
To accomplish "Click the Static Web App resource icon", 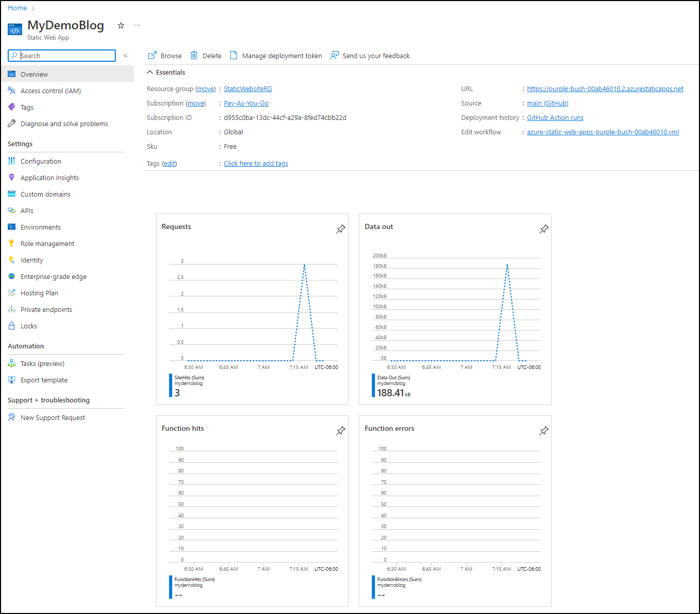I will point(15,29).
